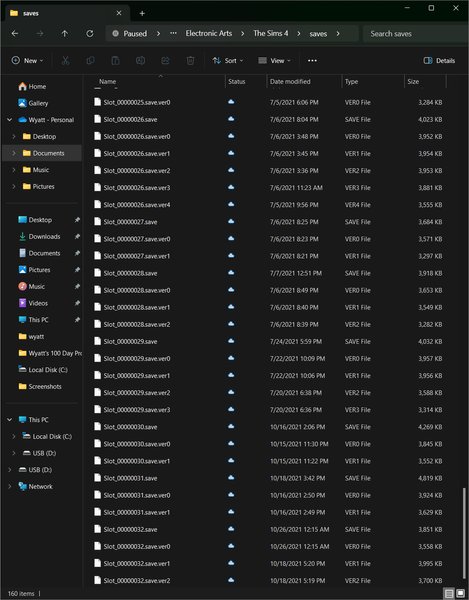
Task: Sort by Date modified column header
Action: tap(304, 82)
